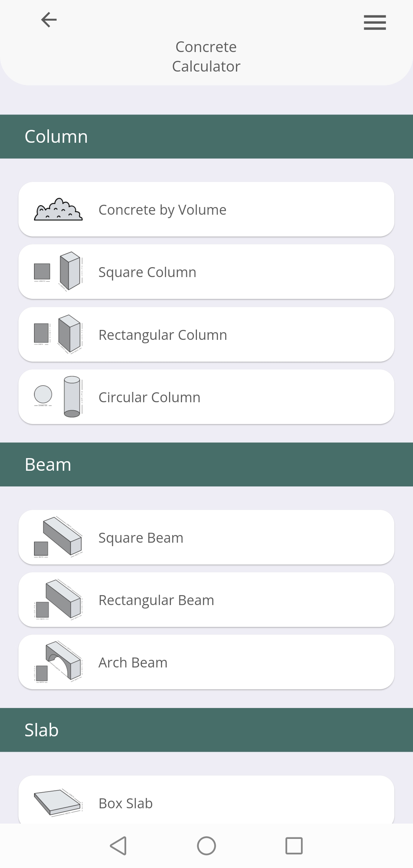413x868 pixels.
Task: Tap the rectangular beam diagram icon
Action: click(x=58, y=600)
